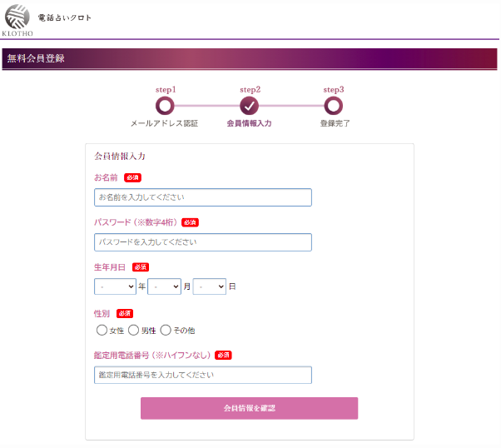Select the その他 radio button

(x=166, y=331)
